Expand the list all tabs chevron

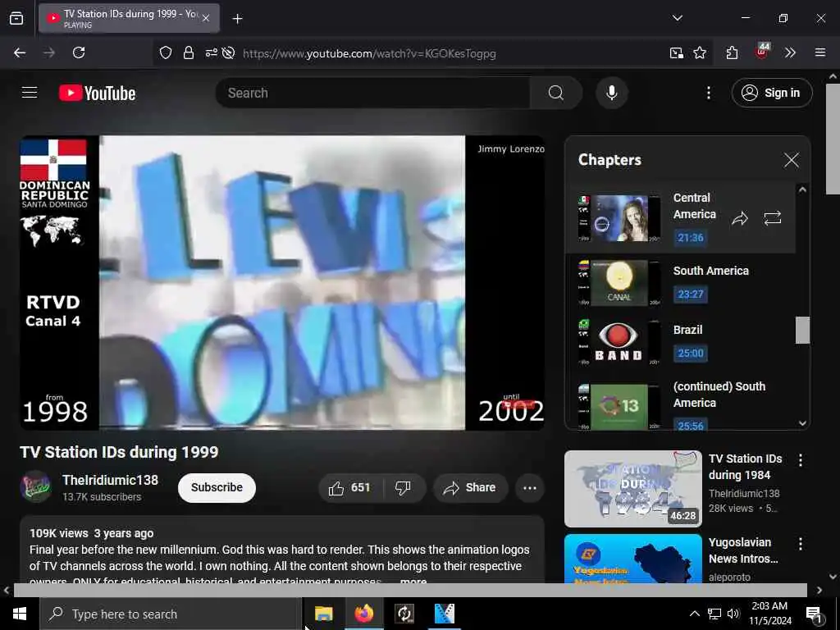677,18
